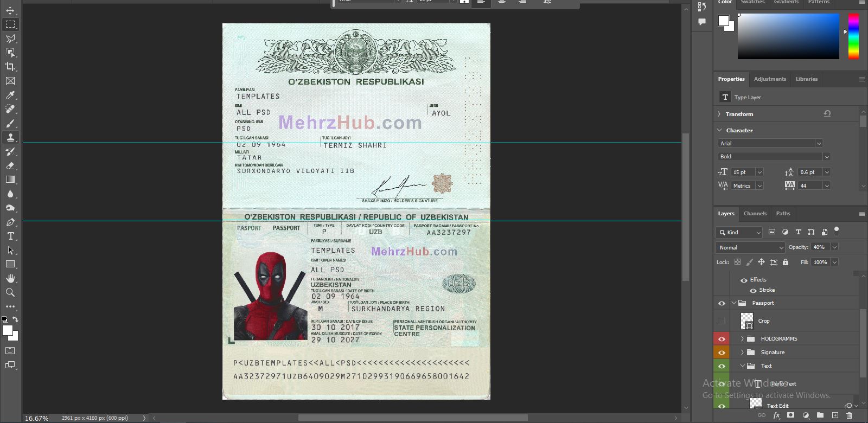
Task: Select the Polygonal Lasso tool
Action: (10, 39)
